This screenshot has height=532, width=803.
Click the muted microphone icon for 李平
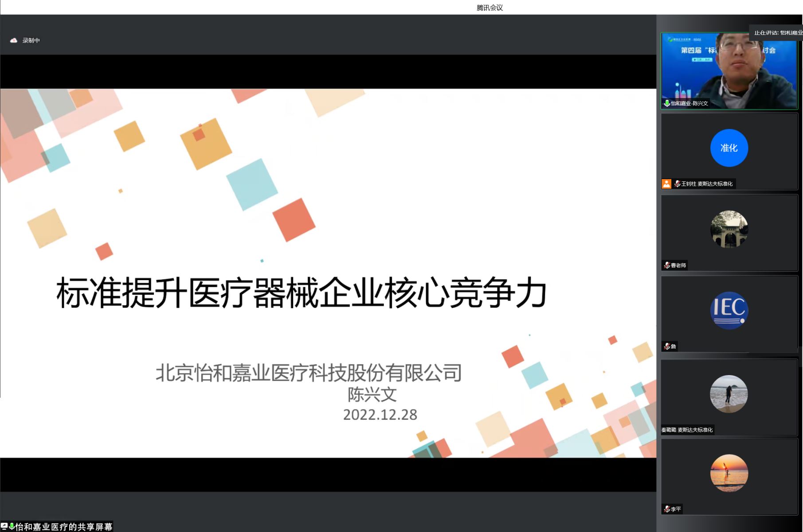click(667, 509)
